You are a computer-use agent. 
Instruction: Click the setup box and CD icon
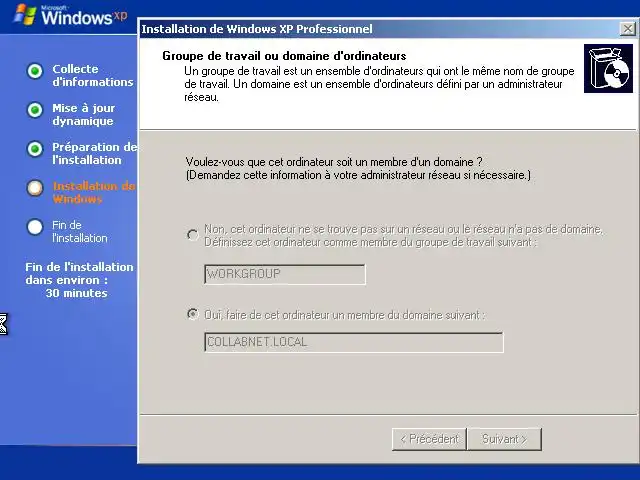[x=608, y=69]
